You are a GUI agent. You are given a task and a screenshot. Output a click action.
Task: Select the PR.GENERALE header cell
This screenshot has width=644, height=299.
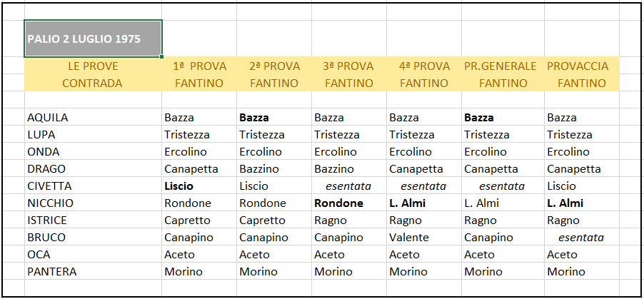click(x=500, y=66)
